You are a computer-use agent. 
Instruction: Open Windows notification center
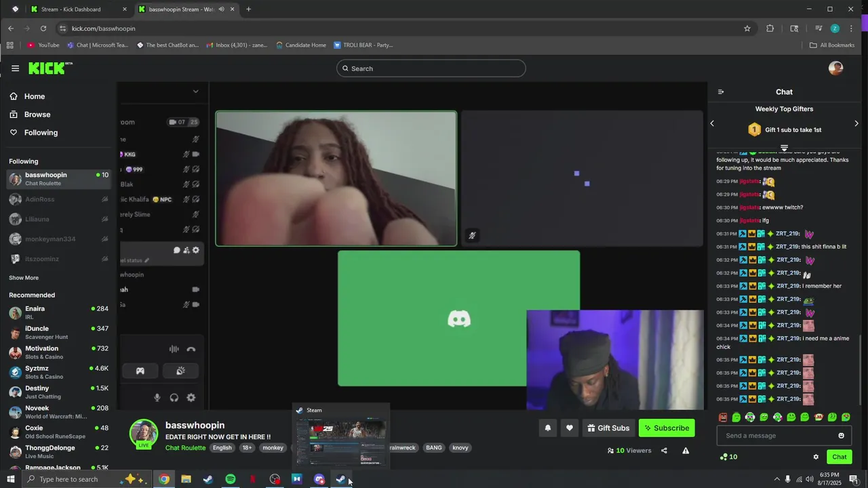[854, 479]
